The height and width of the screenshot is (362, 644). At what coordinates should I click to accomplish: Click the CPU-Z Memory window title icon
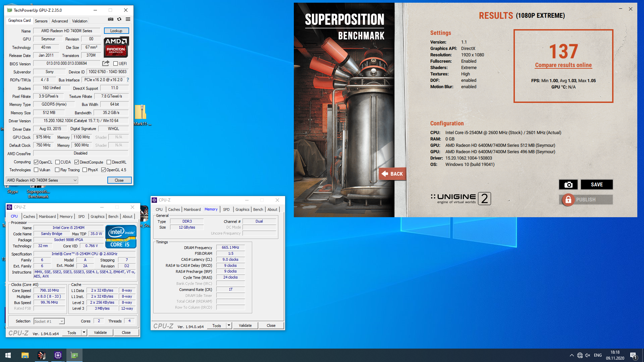[x=154, y=200]
